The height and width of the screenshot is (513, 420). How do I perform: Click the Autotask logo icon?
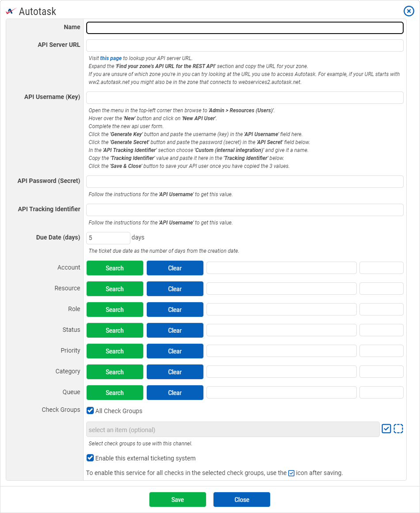click(x=11, y=11)
